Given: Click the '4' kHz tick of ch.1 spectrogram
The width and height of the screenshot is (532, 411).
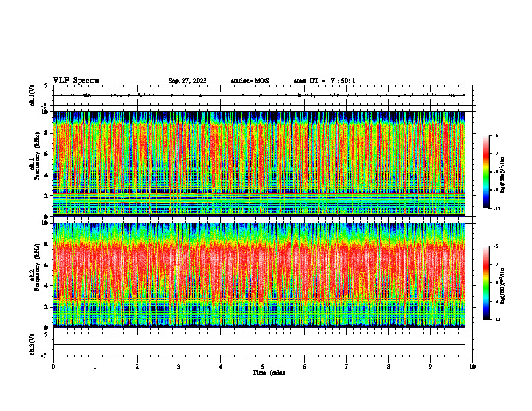Looking at the screenshot, I should [47, 175].
